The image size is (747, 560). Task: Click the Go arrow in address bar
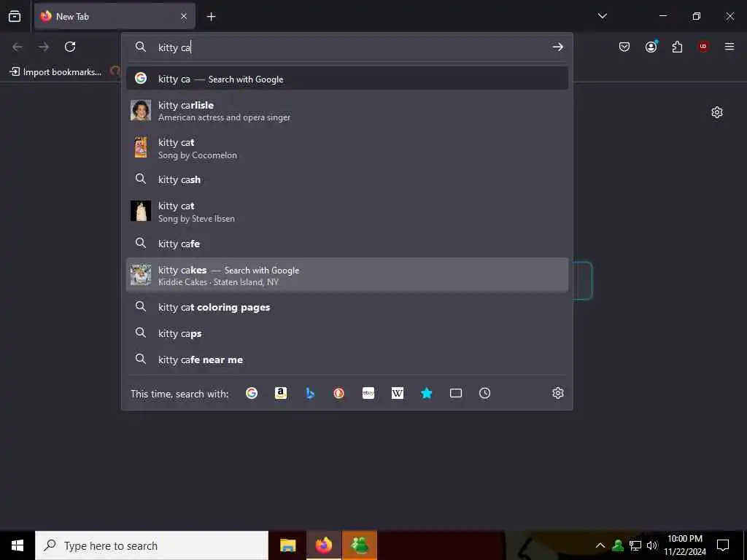click(x=558, y=47)
